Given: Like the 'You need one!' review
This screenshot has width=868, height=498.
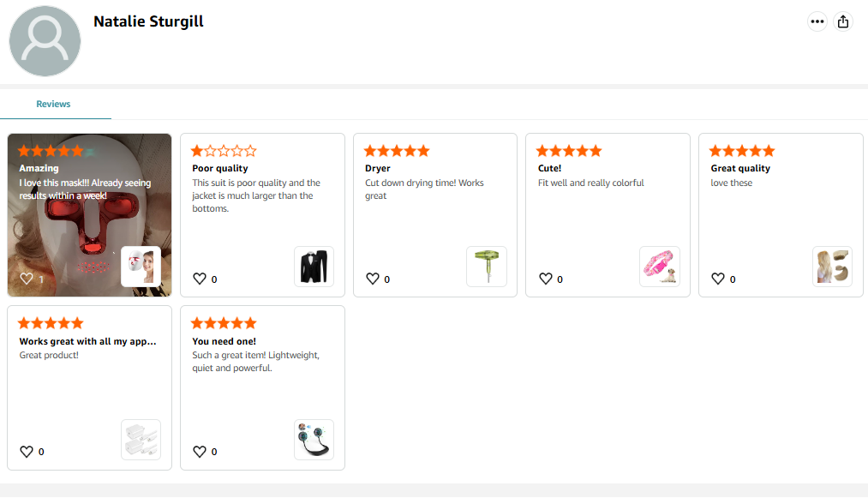Looking at the screenshot, I should 200,452.
